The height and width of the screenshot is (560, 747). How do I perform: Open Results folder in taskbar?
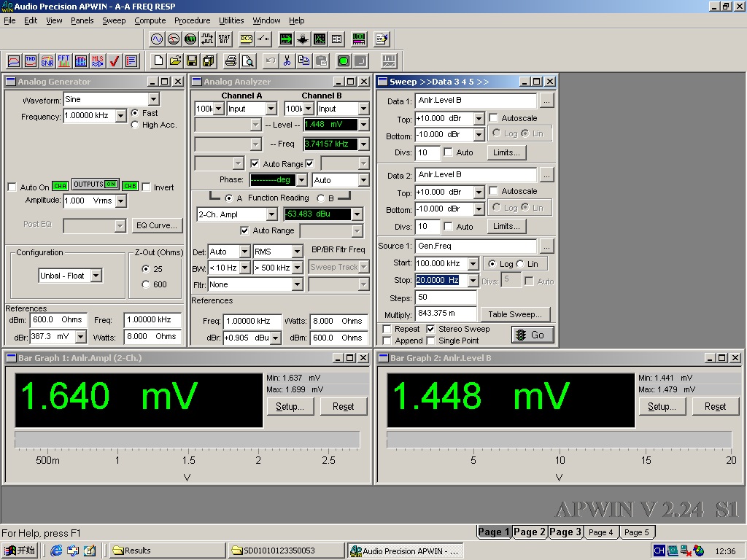pyautogui.click(x=167, y=551)
